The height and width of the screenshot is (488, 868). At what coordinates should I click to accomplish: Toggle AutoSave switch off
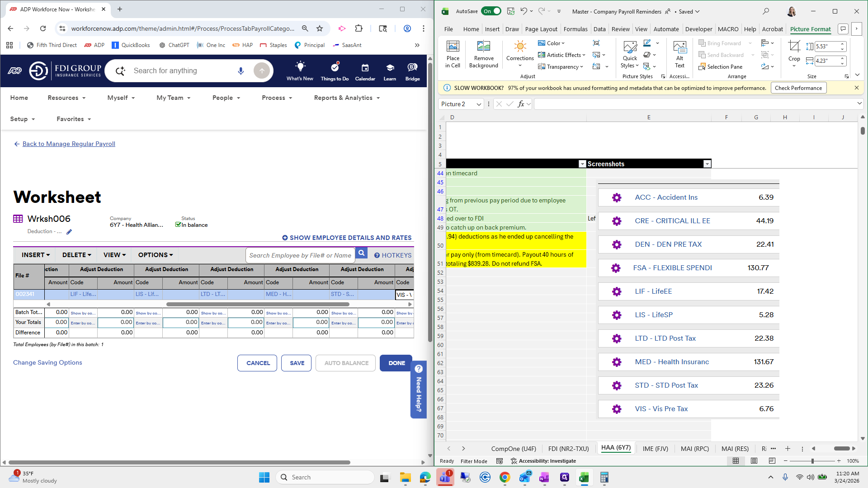pyautogui.click(x=491, y=11)
